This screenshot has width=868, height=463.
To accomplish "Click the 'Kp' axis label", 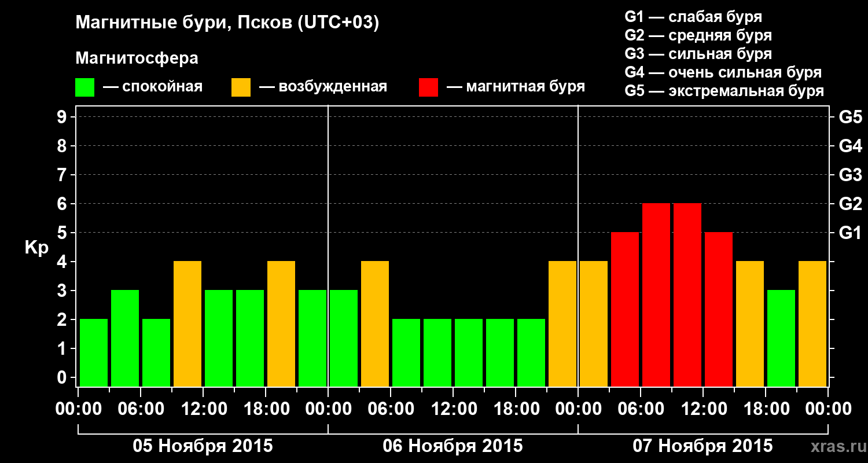I will [36, 248].
